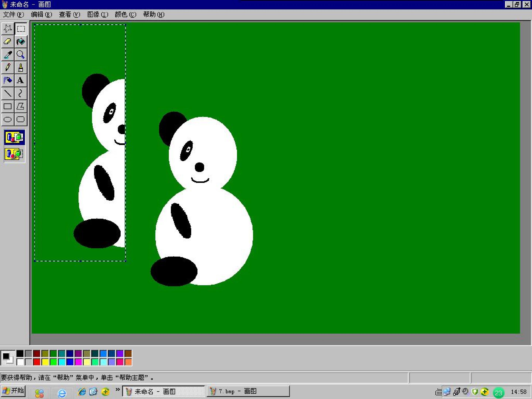Click the foreground/background color indicator box

click(8, 358)
